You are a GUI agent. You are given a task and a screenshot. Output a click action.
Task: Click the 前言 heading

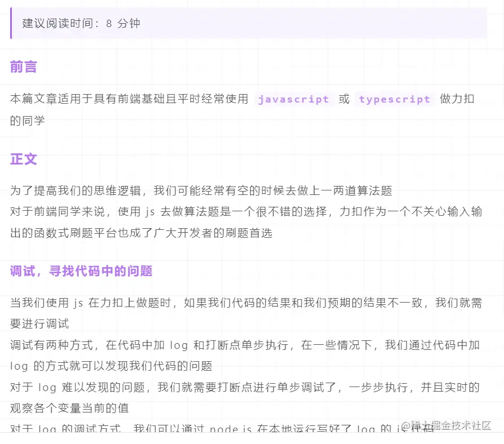(x=24, y=67)
